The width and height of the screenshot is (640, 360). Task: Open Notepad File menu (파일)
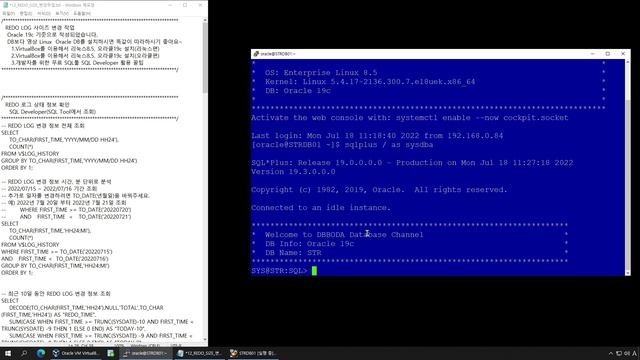(x=8, y=13)
